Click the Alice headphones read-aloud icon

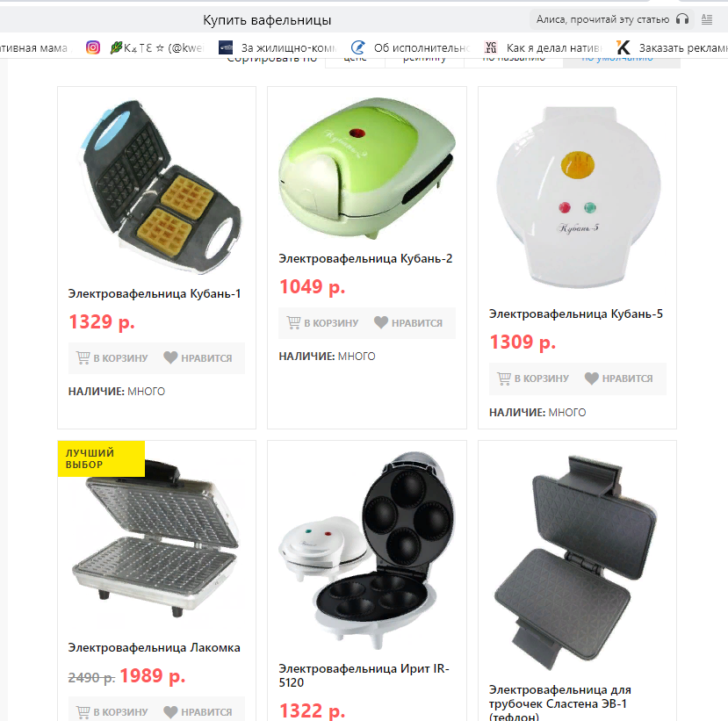682,19
